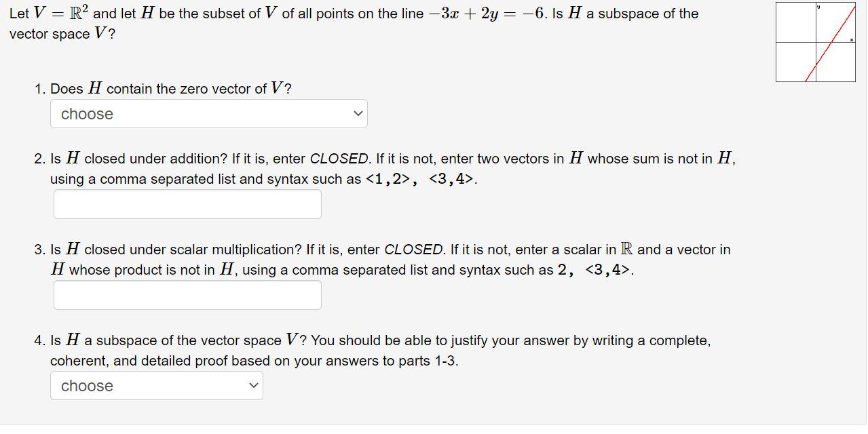Expand the chevron on the subspace answer dropdown

click(252, 385)
